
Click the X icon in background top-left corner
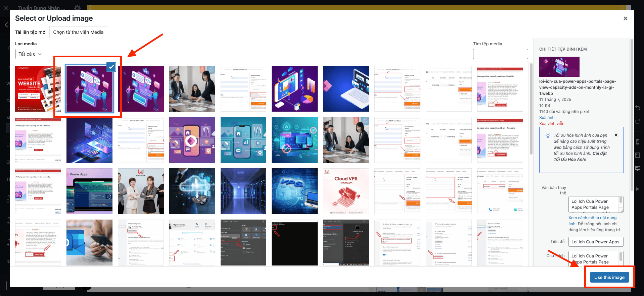coord(6,8)
